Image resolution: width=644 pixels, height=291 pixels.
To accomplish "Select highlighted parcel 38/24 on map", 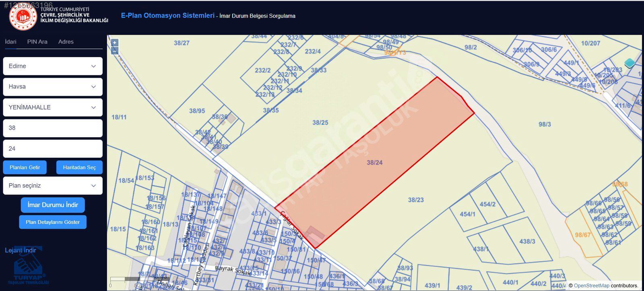I will [x=374, y=163].
